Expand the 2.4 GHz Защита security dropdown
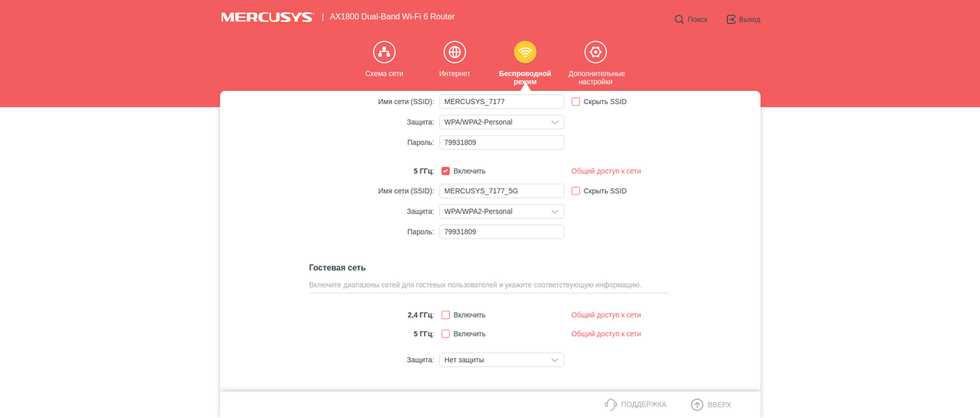Image resolution: width=980 pixels, height=418 pixels. click(501, 122)
